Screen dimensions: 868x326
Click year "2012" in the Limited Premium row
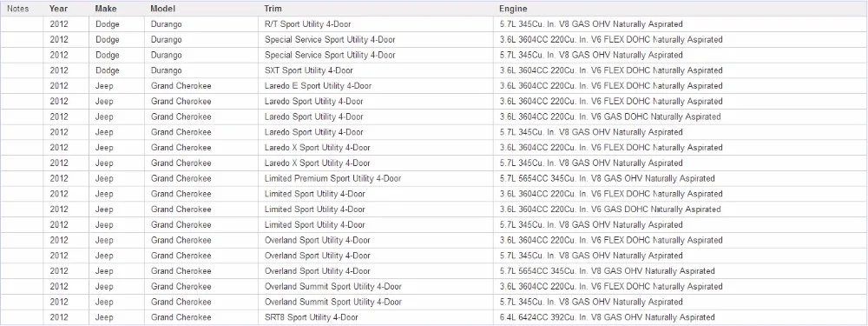coord(59,178)
